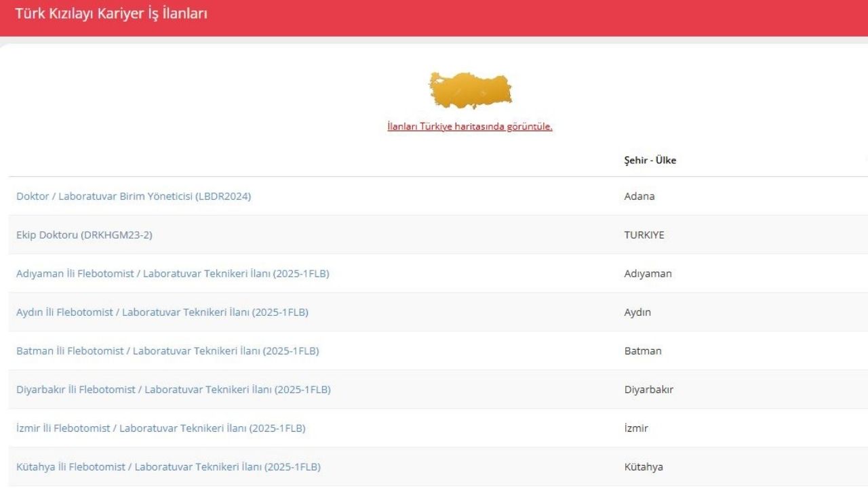868x488 pixels.
Task: Select the İzmir city cell in the location column
Action: point(636,428)
